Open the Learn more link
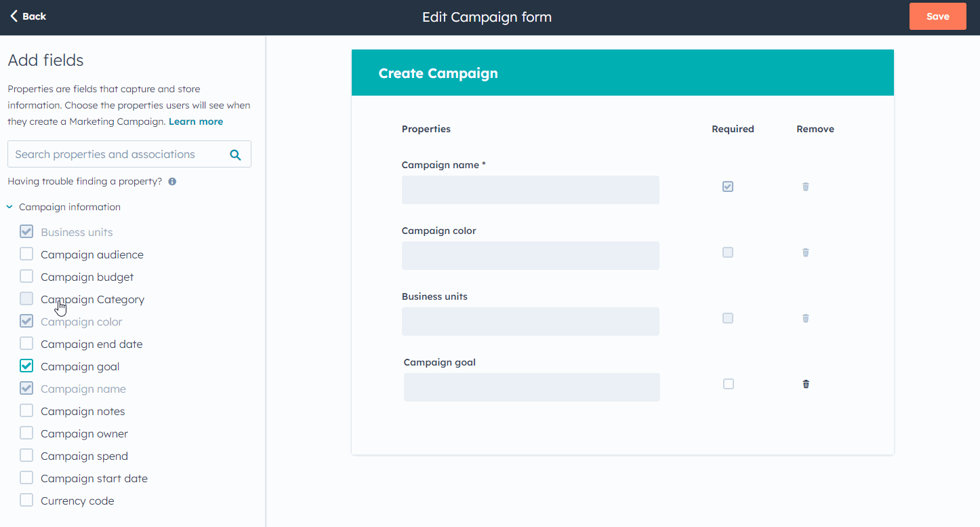Viewport: 980px width, 527px height. [195, 121]
